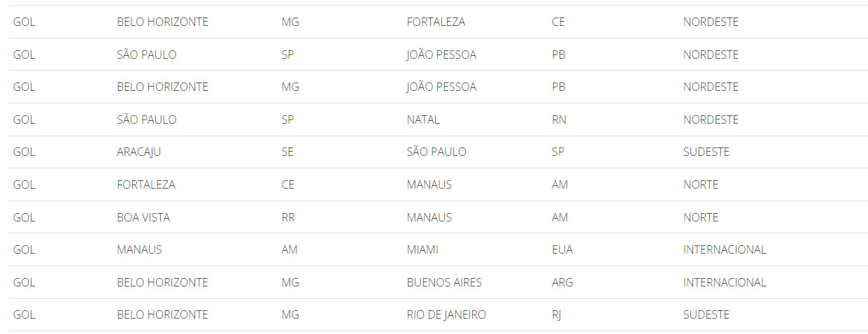The height and width of the screenshot is (334, 868).
Task: Click the MIAMI destination cell
Action: [x=422, y=249]
